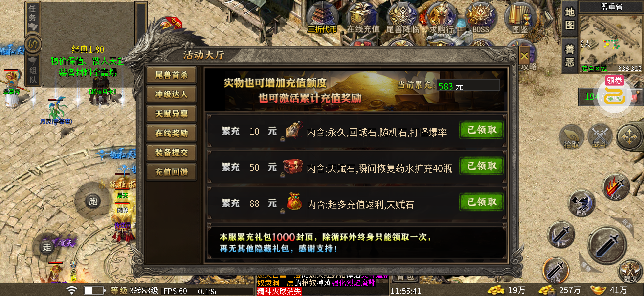The height and width of the screenshot is (296, 644).
Task: Toggle movement mode to 跑 run
Action: [x=93, y=201]
